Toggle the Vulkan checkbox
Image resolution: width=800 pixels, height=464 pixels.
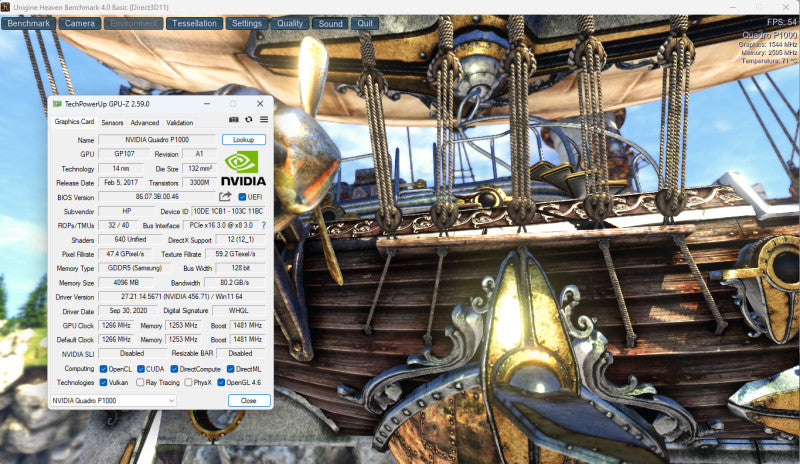point(104,382)
